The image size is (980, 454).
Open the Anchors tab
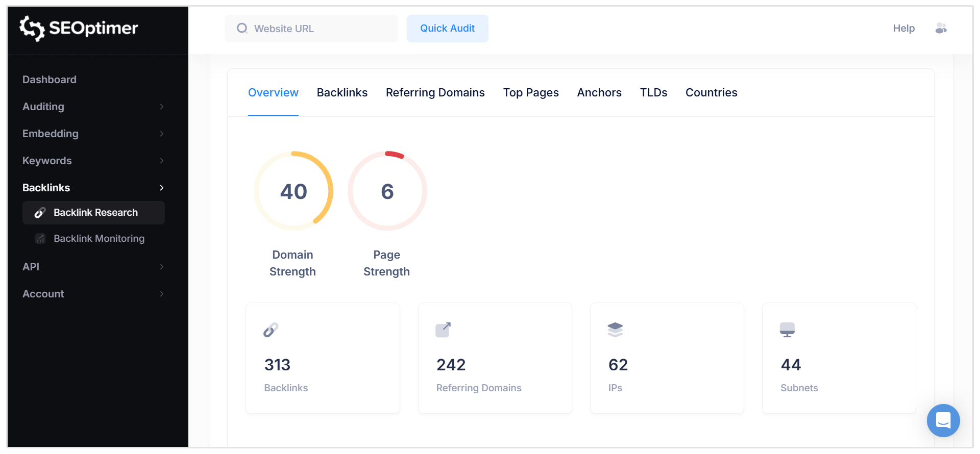pyautogui.click(x=599, y=93)
